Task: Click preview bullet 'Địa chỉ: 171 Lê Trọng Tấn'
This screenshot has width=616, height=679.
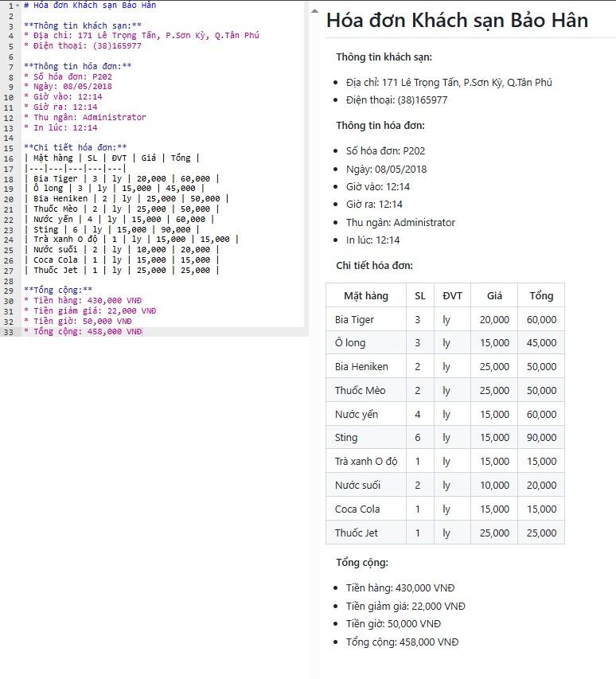Action: coord(449,83)
